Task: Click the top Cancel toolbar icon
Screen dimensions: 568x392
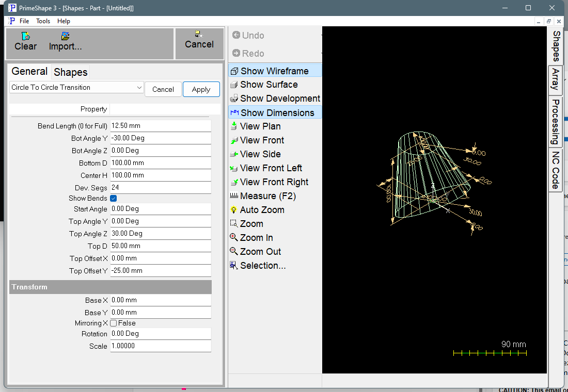Action: pyautogui.click(x=199, y=35)
